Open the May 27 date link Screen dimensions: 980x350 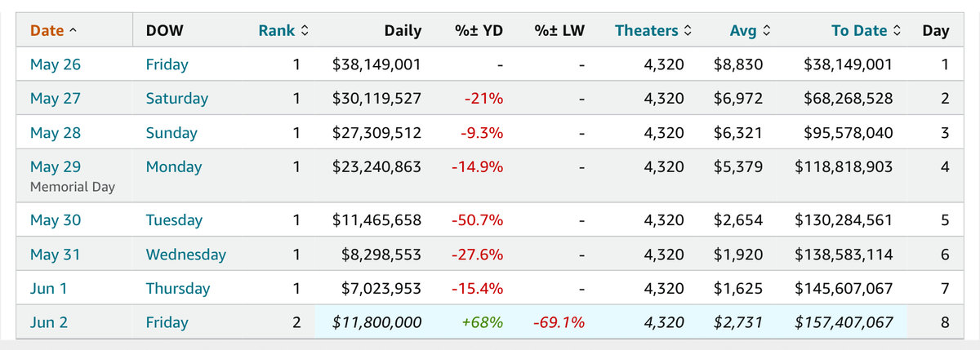pyautogui.click(x=56, y=99)
